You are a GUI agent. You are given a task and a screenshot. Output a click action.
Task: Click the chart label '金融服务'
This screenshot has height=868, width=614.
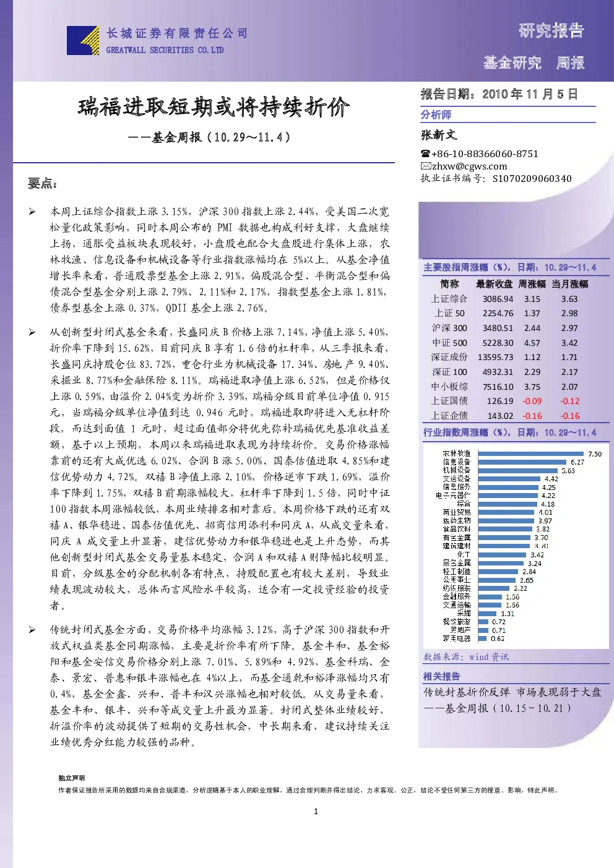pyautogui.click(x=457, y=596)
